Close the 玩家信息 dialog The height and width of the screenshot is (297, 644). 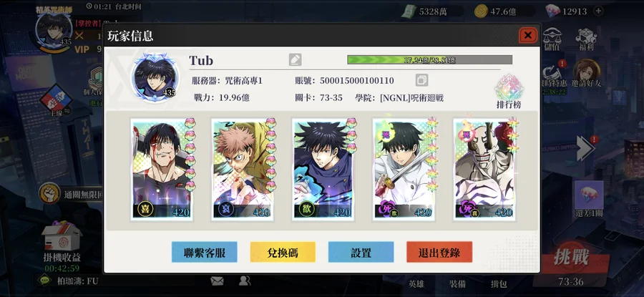pyautogui.click(x=528, y=35)
